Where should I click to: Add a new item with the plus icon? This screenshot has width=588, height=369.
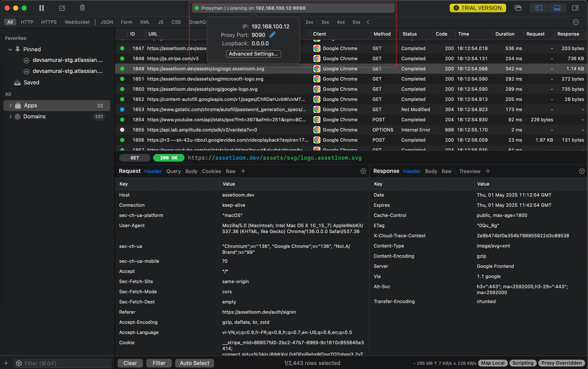pos(6,363)
